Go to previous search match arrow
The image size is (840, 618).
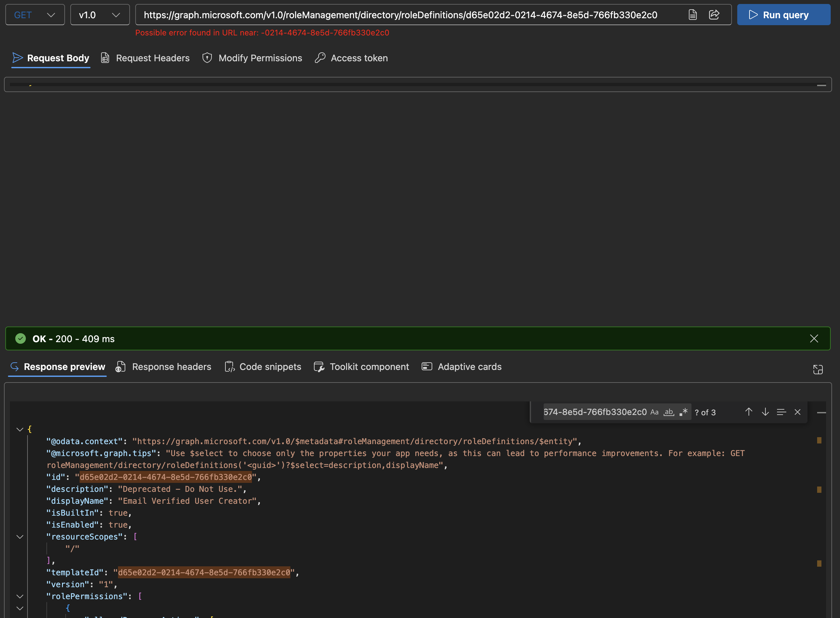749,412
